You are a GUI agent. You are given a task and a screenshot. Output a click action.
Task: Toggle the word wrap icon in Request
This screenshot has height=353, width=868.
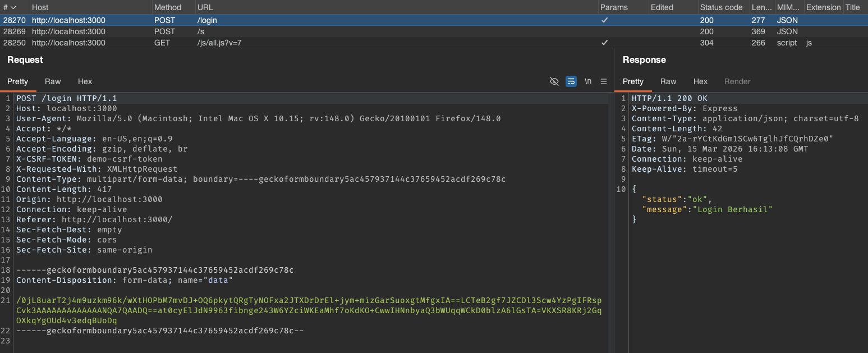[x=571, y=81]
